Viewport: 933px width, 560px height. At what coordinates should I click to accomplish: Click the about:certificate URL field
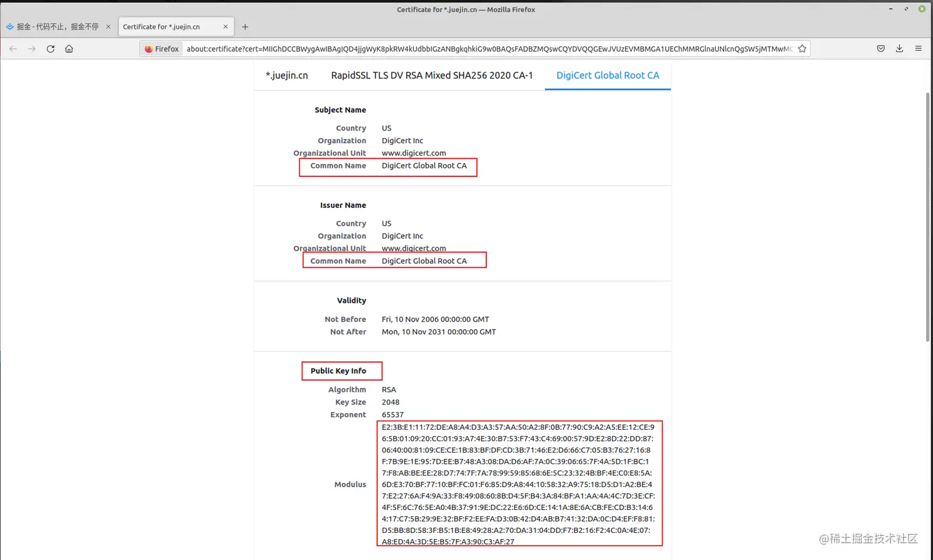click(x=489, y=49)
